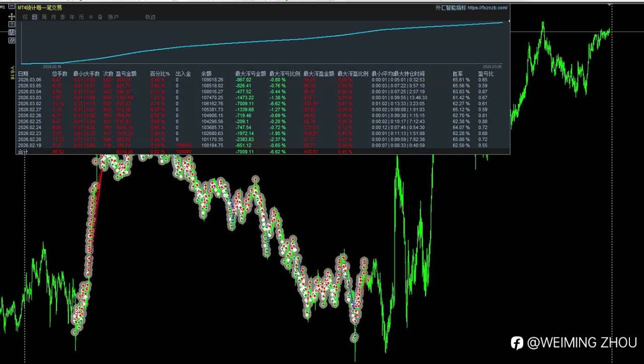
Task: Switch to the M tab
Action: click(91, 17)
